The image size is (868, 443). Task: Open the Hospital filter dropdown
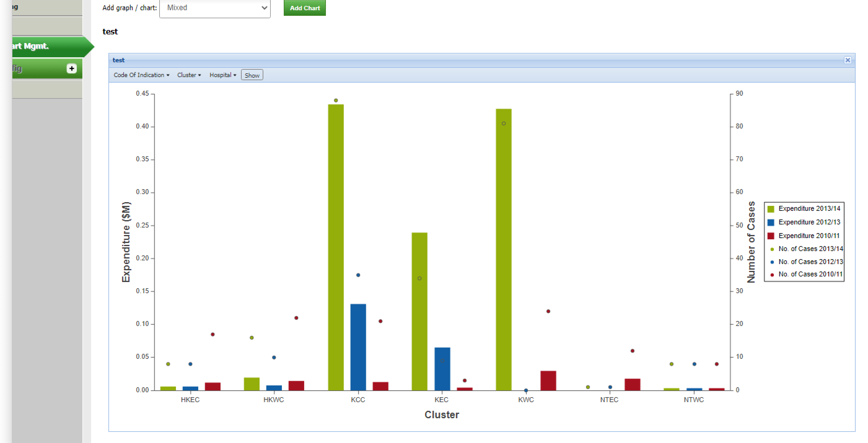click(x=223, y=75)
